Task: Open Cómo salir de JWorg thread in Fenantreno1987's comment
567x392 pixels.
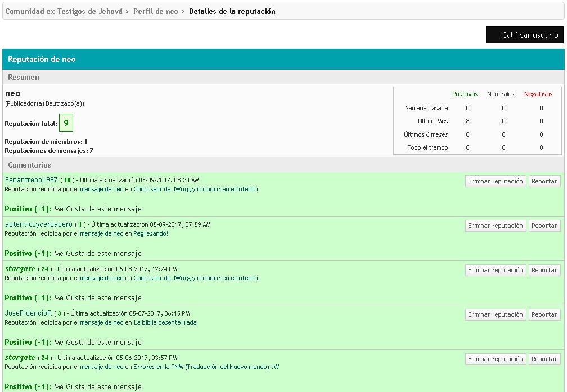Action: pos(195,190)
